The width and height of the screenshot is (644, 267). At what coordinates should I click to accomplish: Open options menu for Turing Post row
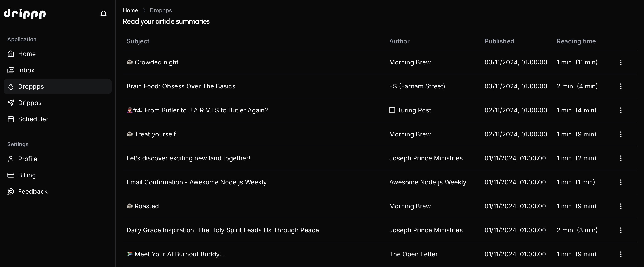click(x=621, y=110)
